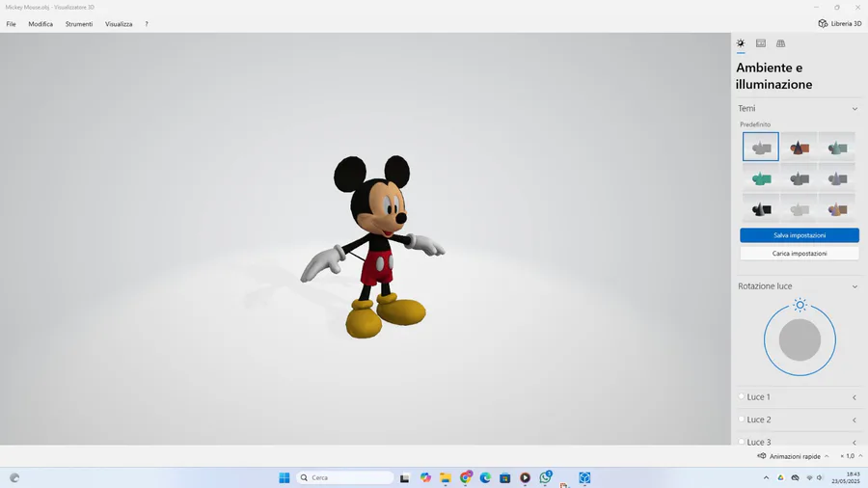The image size is (868, 488).
Task: Open the Windows Start menu
Action: [x=284, y=477]
